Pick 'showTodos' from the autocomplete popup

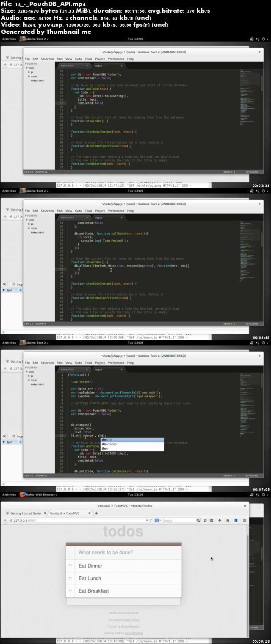pyautogui.click(x=132, y=444)
